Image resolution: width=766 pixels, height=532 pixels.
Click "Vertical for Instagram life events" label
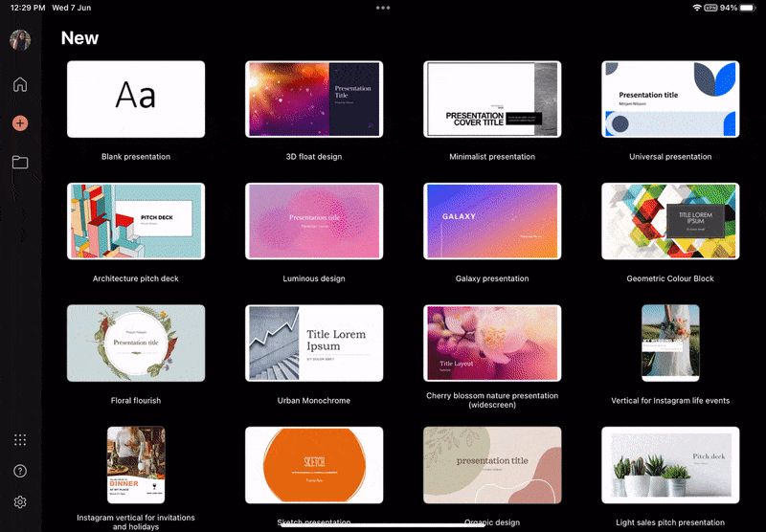[x=670, y=401]
